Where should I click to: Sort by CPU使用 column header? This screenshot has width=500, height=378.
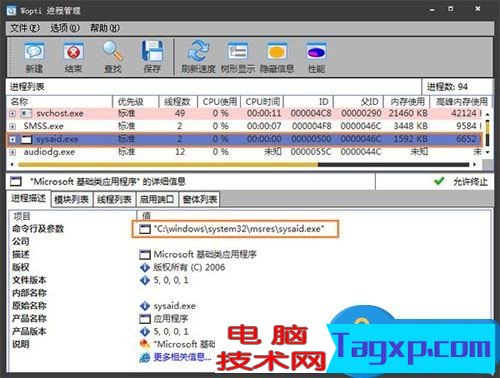coord(219,101)
